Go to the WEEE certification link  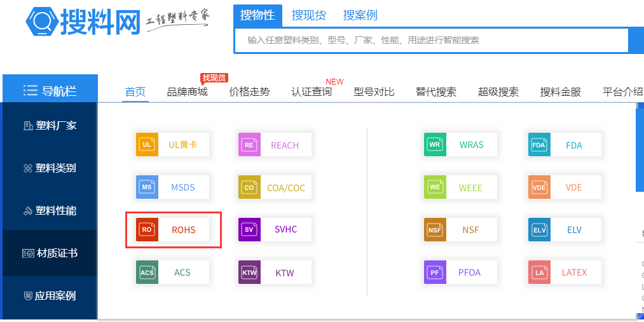tap(470, 188)
